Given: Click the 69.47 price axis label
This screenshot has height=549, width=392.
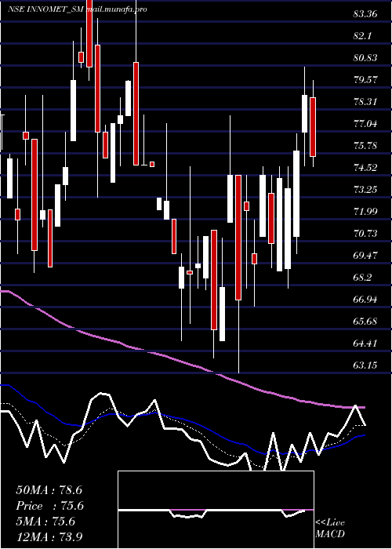Looking at the screenshot, I should [365, 256].
